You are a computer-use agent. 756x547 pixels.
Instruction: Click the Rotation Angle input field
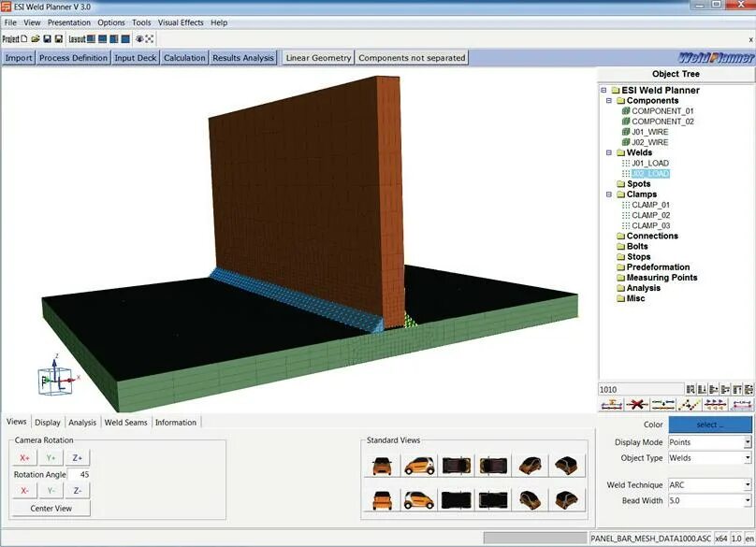pyautogui.click(x=79, y=474)
